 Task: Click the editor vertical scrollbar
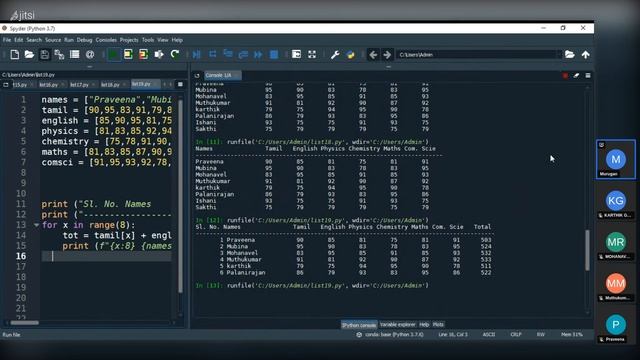180,196
